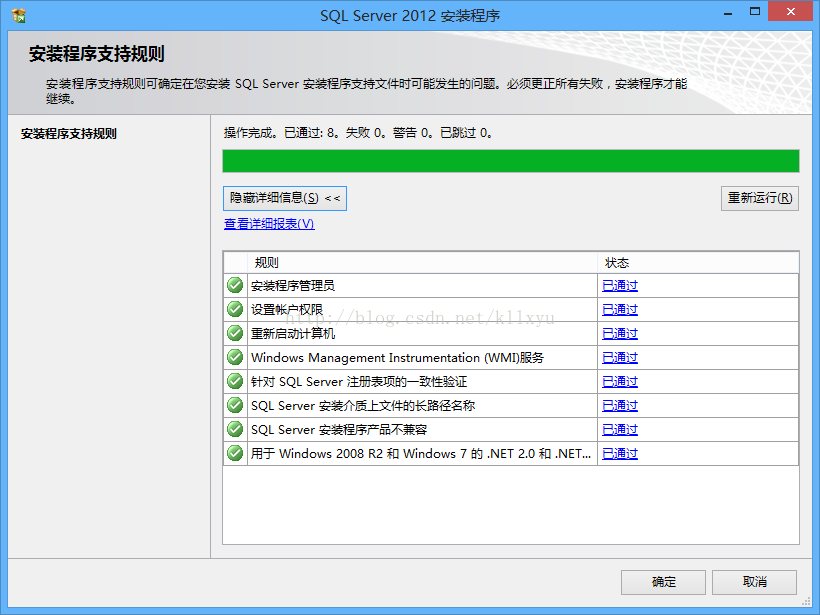Image resolution: width=820 pixels, height=615 pixels.
Task: Select the Windows Management Instrumentation (WMI)服务 row
Action: click(x=511, y=358)
